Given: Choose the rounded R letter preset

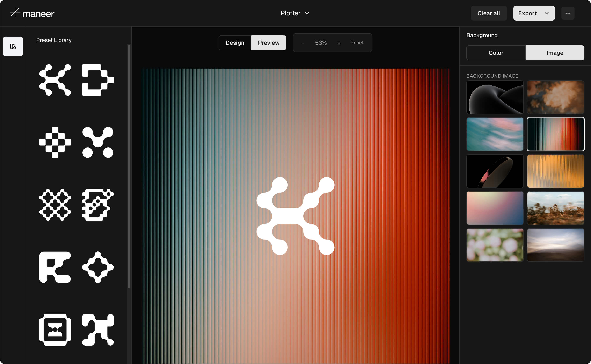Looking at the screenshot, I should tap(55, 267).
